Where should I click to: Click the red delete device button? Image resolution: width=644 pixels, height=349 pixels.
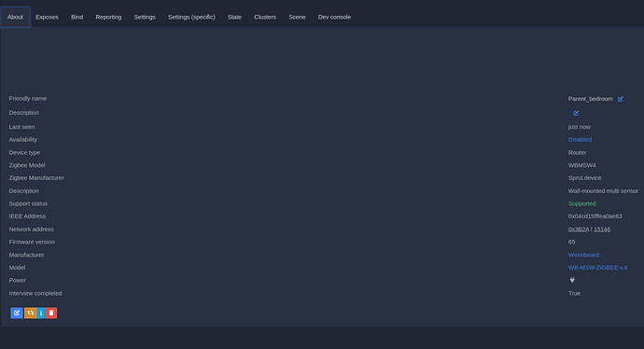(x=51, y=313)
